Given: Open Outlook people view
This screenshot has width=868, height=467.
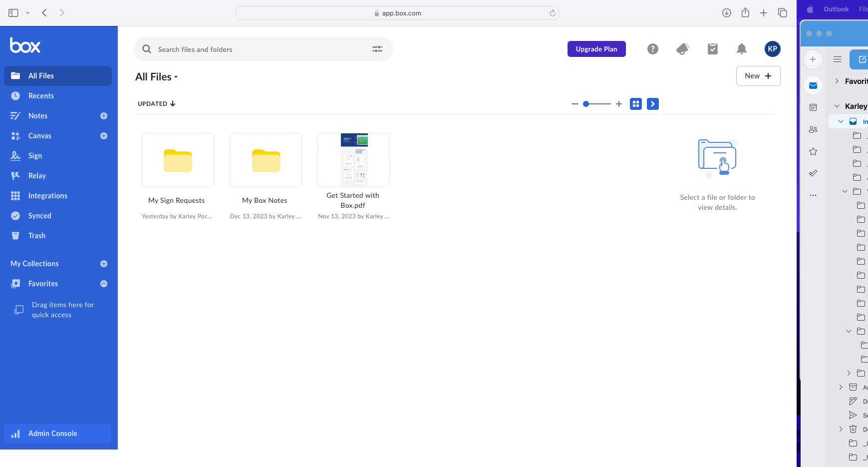Looking at the screenshot, I should pyautogui.click(x=813, y=129).
